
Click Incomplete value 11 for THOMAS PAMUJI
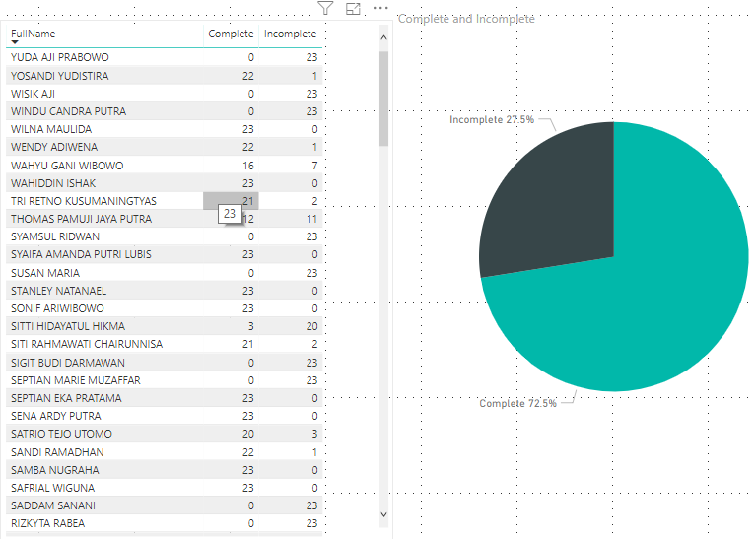[311, 219]
